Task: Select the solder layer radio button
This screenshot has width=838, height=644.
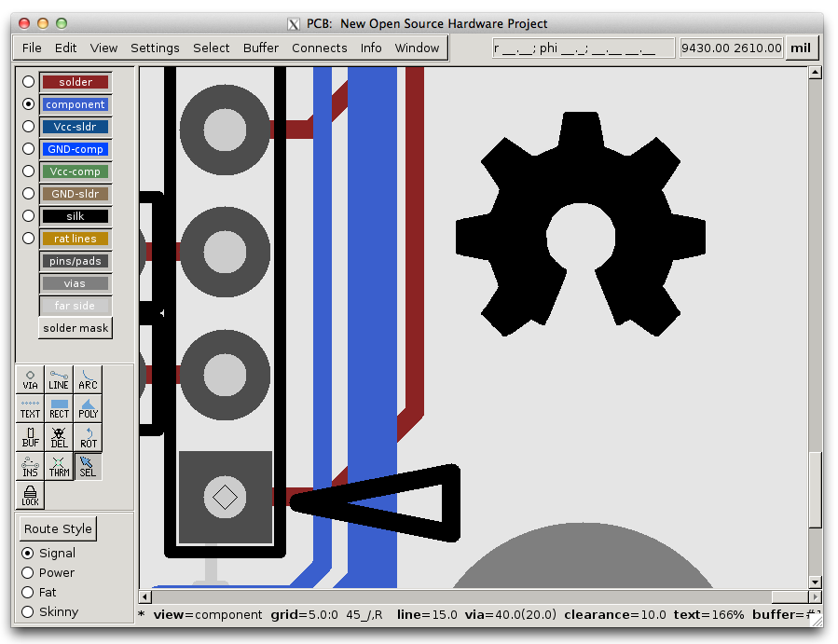Action: (x=28, y=82)
